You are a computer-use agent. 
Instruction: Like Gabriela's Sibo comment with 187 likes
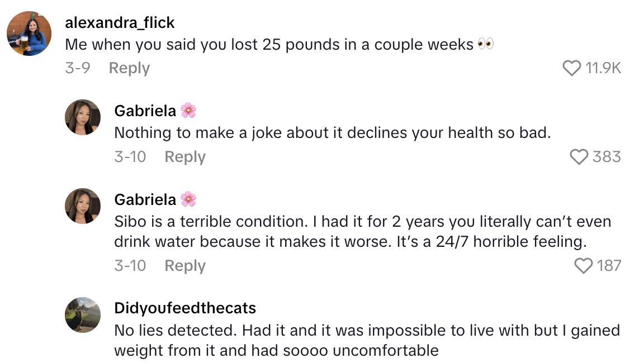coord(584,266)
